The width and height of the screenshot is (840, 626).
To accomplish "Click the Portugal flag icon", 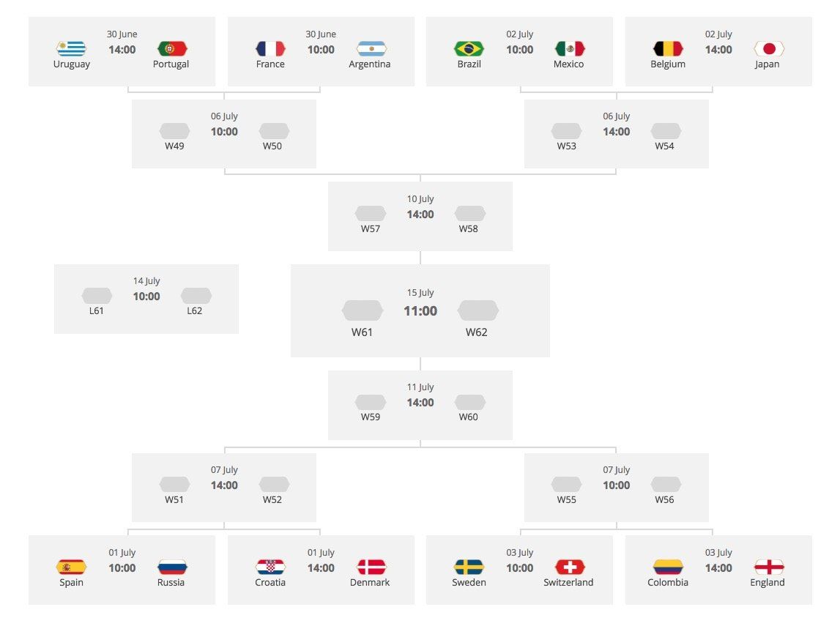I will click(x=172, y=49).
